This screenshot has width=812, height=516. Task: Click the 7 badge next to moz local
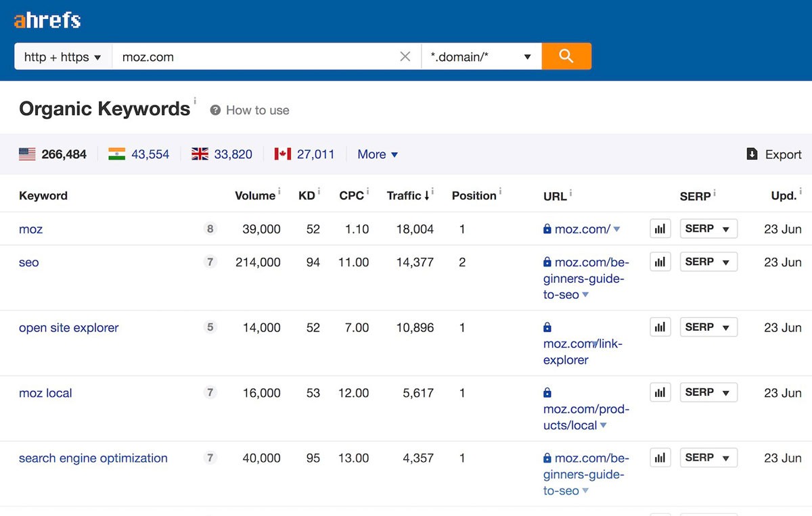210,392
